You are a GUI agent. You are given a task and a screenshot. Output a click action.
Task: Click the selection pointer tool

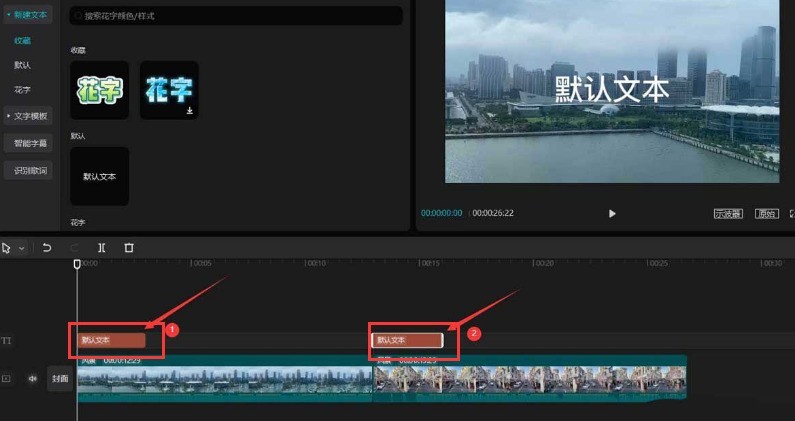tap(6, 247)
